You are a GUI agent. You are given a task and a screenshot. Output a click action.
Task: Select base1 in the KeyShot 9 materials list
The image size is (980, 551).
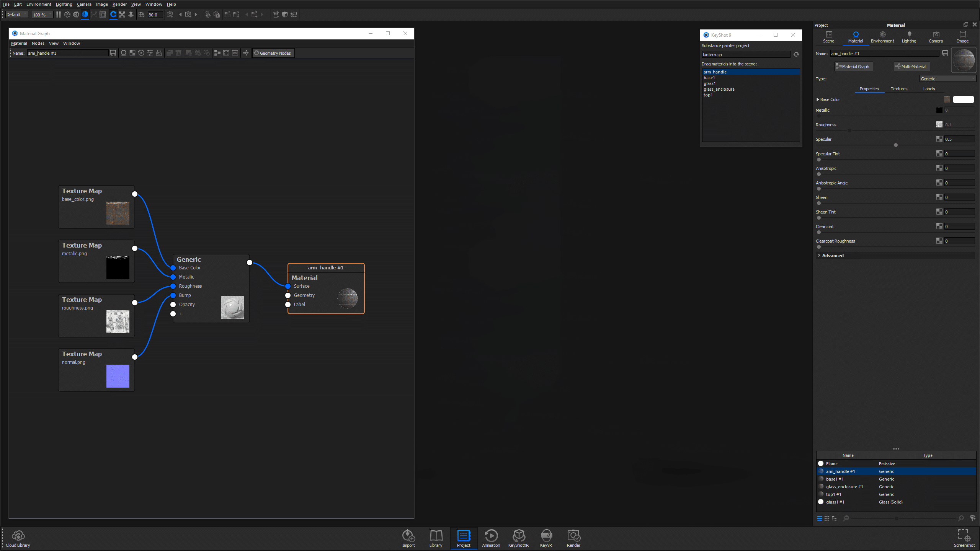[x=751, y=78]
